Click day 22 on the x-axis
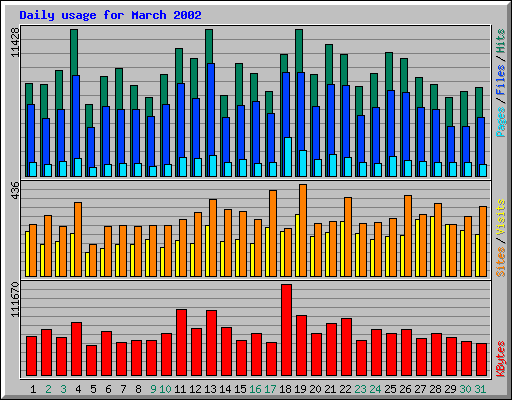Screen dimensions: 512x400 point(345,389)
